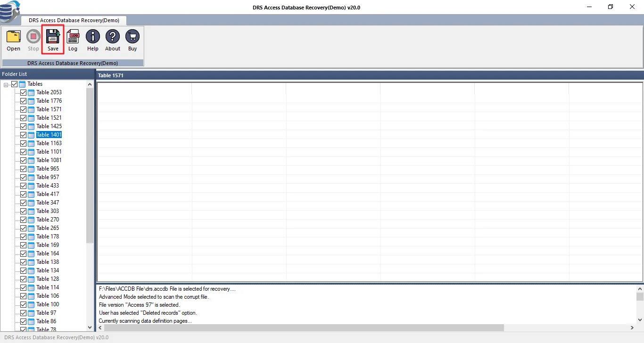Click the table icon beside Table 965
The width and height of the screenshot is (644, 343).
tap(31, 169)
